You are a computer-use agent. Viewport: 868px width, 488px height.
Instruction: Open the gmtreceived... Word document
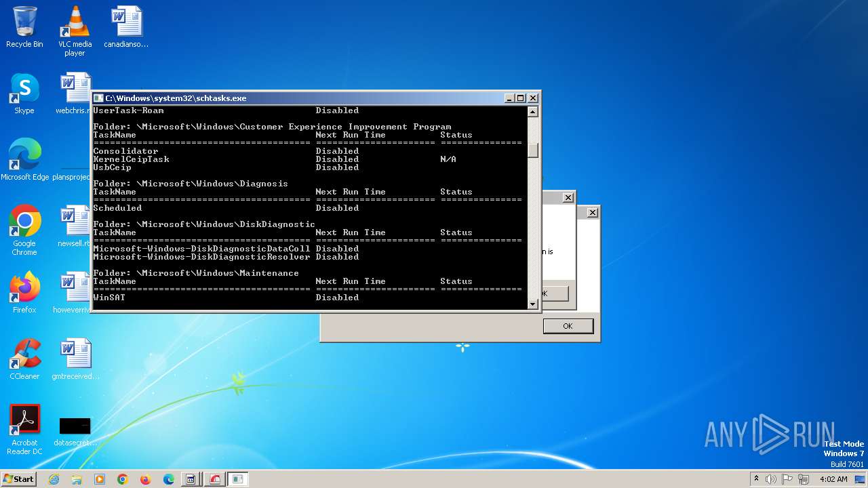tap(75, 359)
